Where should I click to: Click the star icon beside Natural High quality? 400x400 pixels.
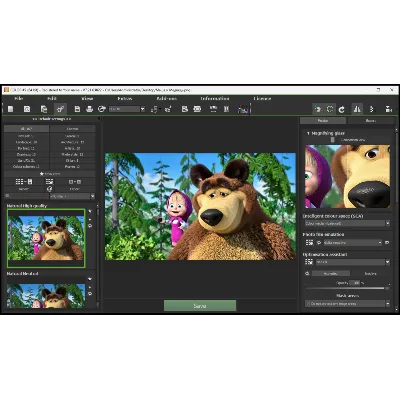[x=90, y=211]
